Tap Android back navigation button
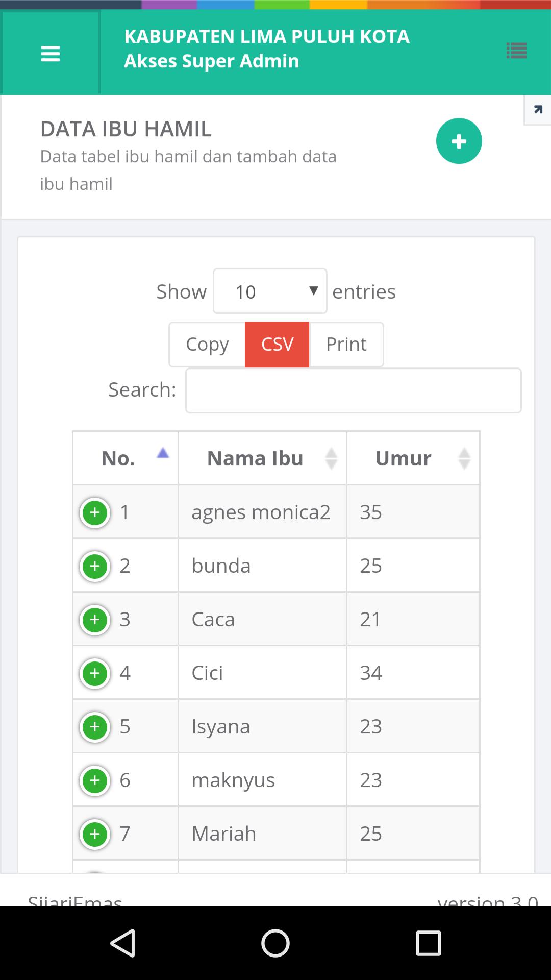Viewport: 551px width, 980px height. (123, 943)
